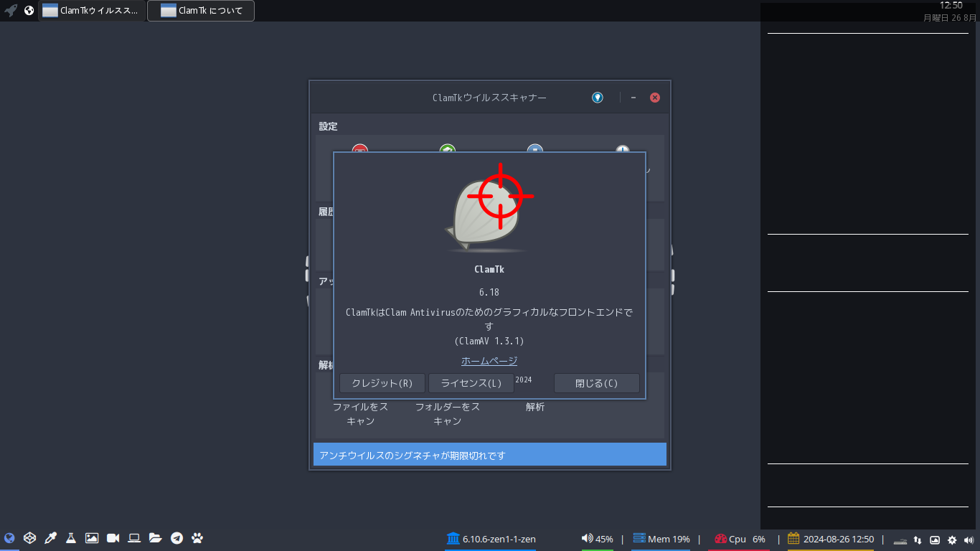Open the calendar showing 2024-08-26 12:50
This screenshot has height=551, width=980.
pos(831,539)
